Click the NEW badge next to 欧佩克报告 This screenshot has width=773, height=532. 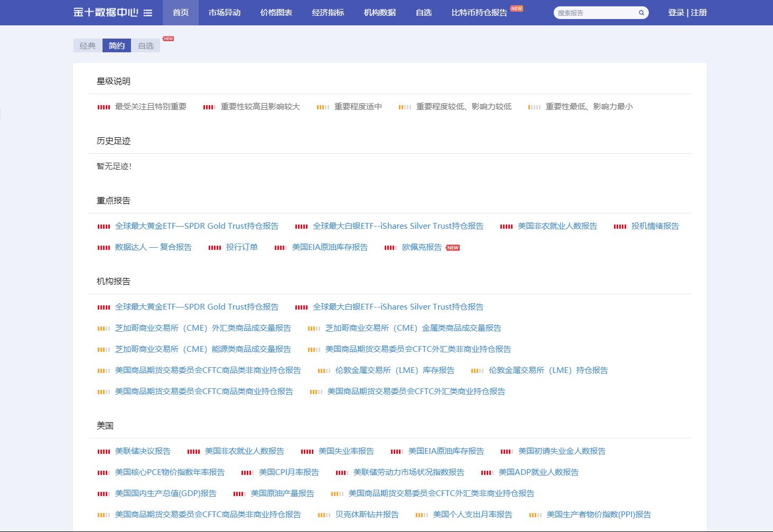click(453, 248)
